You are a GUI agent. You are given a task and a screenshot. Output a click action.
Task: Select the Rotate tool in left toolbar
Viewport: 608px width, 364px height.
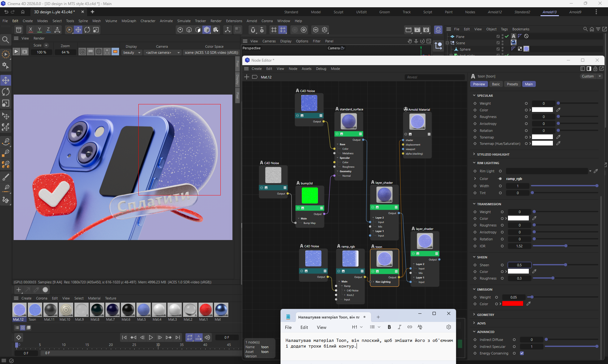coord(6,92)
